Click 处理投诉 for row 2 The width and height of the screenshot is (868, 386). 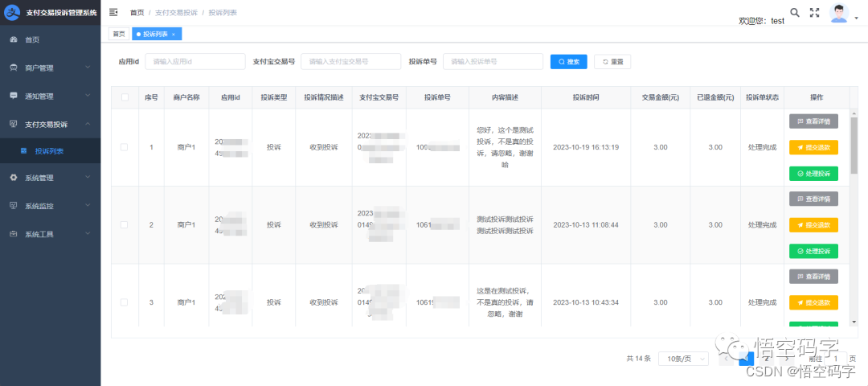tap(813, 252)
